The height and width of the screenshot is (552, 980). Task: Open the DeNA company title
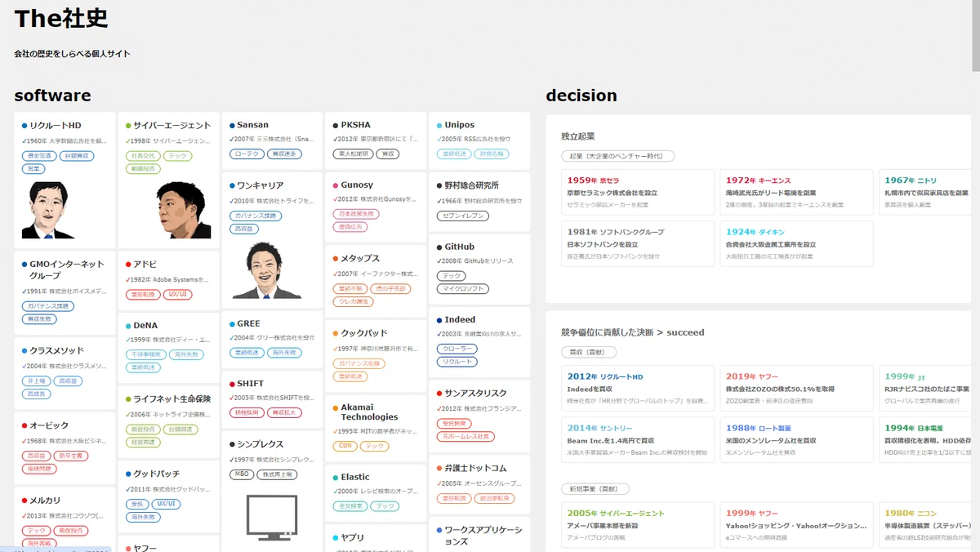tap(145, 325)
